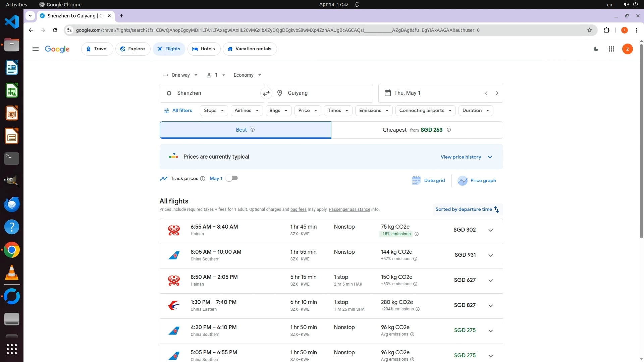Click the bag fees link
The height and width of the screenshot is (362, 644).
[298, 209]
